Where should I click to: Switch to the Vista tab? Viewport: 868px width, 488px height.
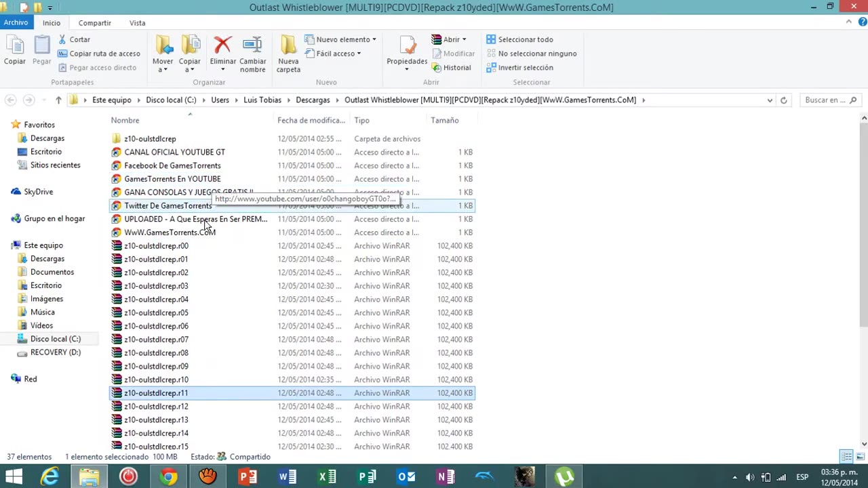[137, 23]
